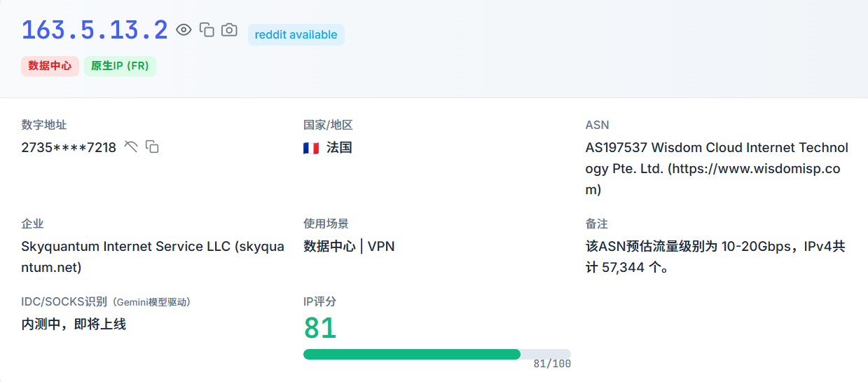Select the red 数据中心 tag
The image size is (868, 382).
coord(50,66)
